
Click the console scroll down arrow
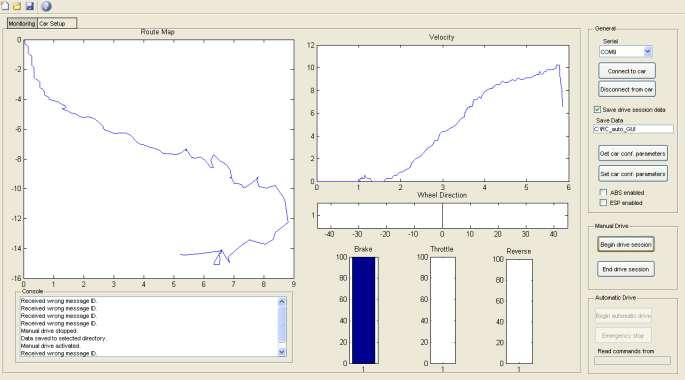(x=282, y=352)
